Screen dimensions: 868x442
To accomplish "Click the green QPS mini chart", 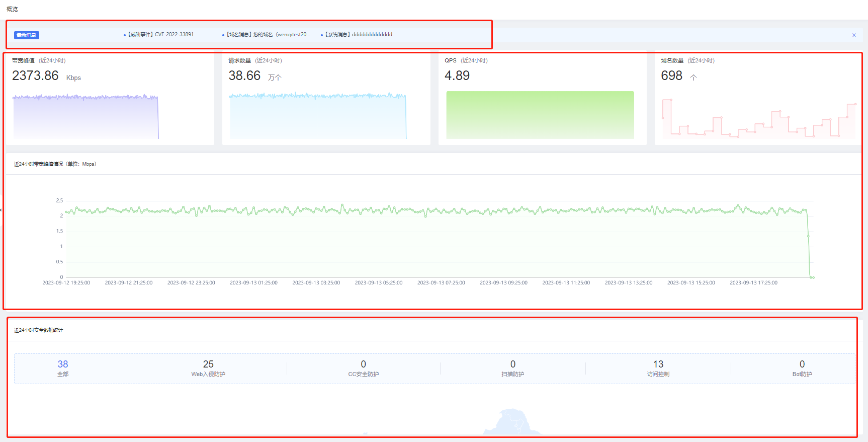I will [x=540, y=115].
